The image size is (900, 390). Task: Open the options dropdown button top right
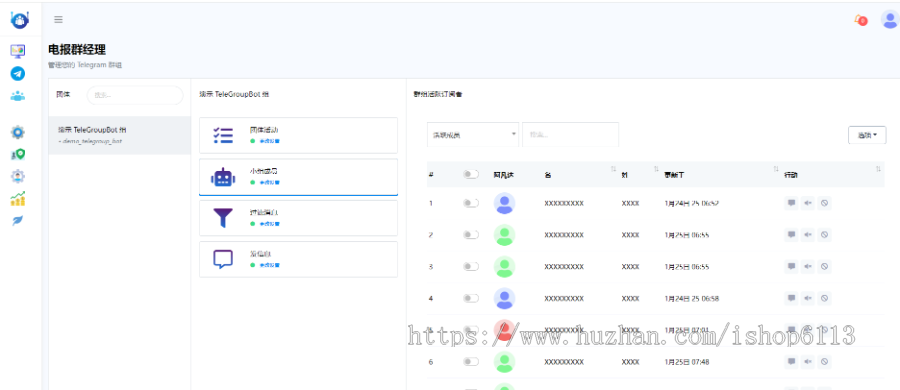[x=867, y=135]
